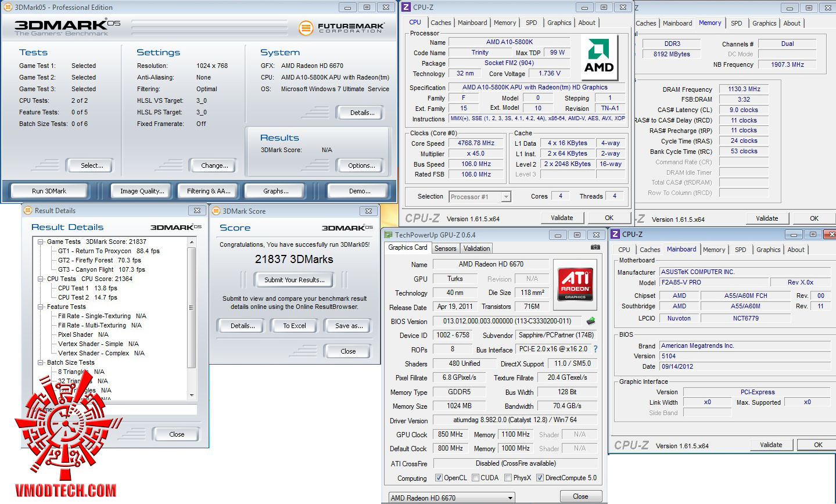Collapse the Game Tests tree node
Image resolution: width=836 pixels, height=504 pixels.
41,242
